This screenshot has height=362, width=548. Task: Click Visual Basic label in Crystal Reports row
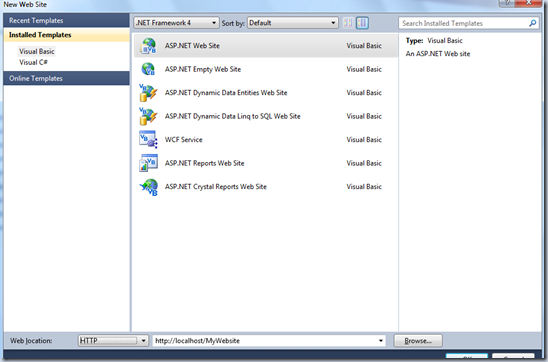364,187
